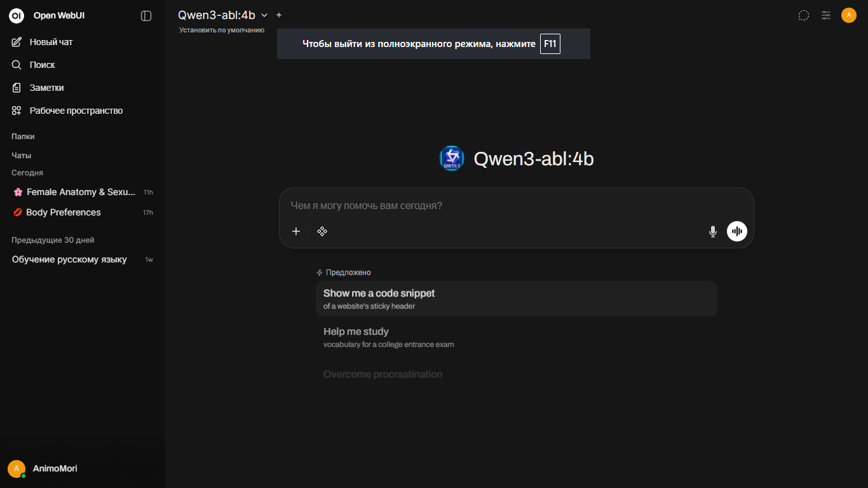Click the Open WebUI logo icon
This screenshot has width=868, height=488.
point(17,16)
